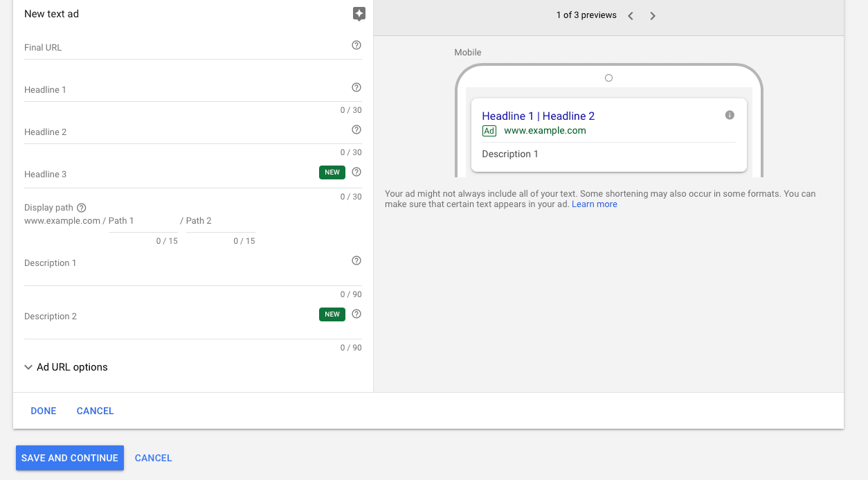Focus the Path 1 field
This screenshot has height=480, width=868.
pyautogui.click(x=143, y=221)
